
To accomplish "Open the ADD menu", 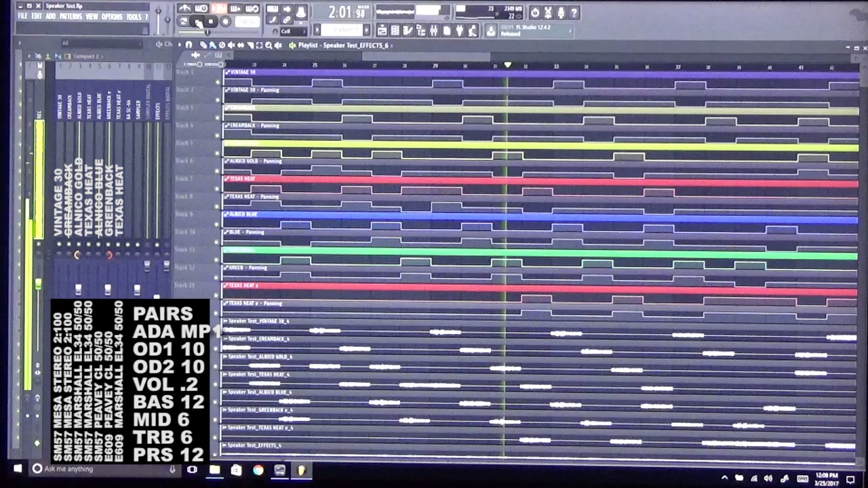I will tap(50, 16).
